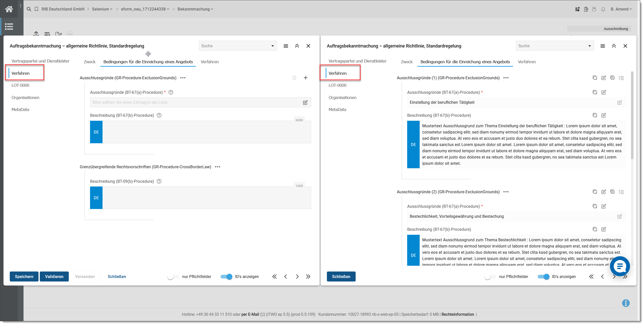Toggle nur Pflichtfelder switch in left dialog
Image resolution: width=644 pixels, height=325 pixels.
coord(173,276)
